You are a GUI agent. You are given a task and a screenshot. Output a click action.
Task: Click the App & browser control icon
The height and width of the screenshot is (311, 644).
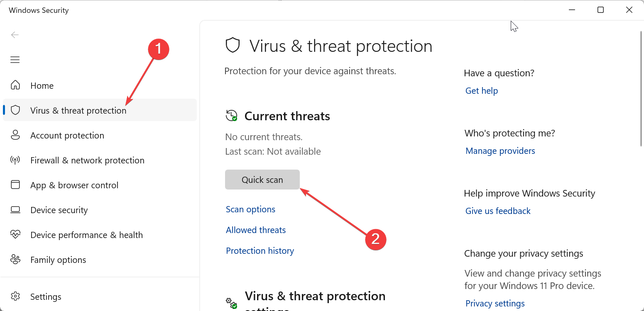point(15,185)
